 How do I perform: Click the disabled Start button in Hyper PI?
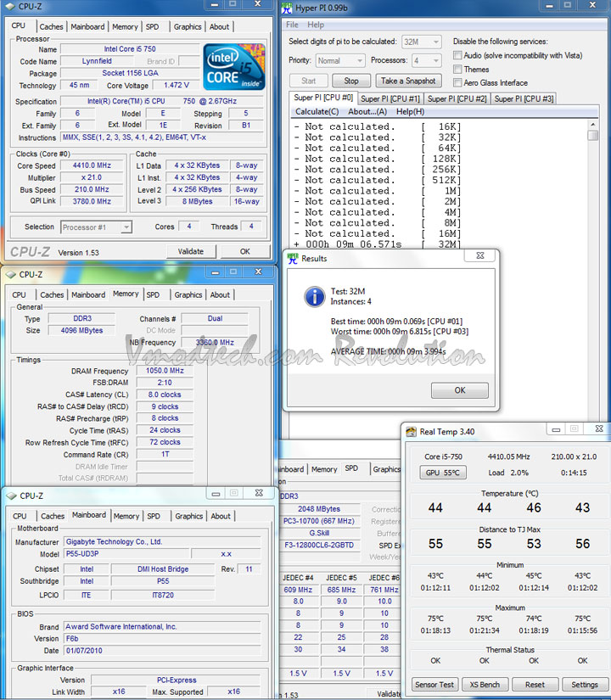coord(309,81)
